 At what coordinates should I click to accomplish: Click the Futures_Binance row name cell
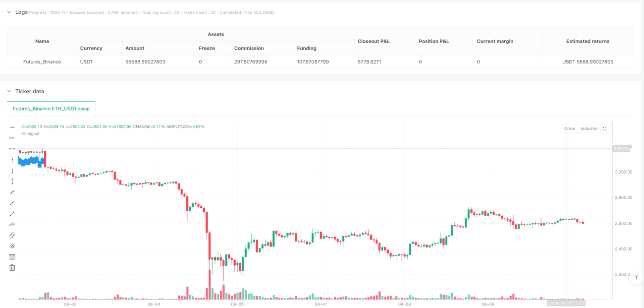[42, 62]
